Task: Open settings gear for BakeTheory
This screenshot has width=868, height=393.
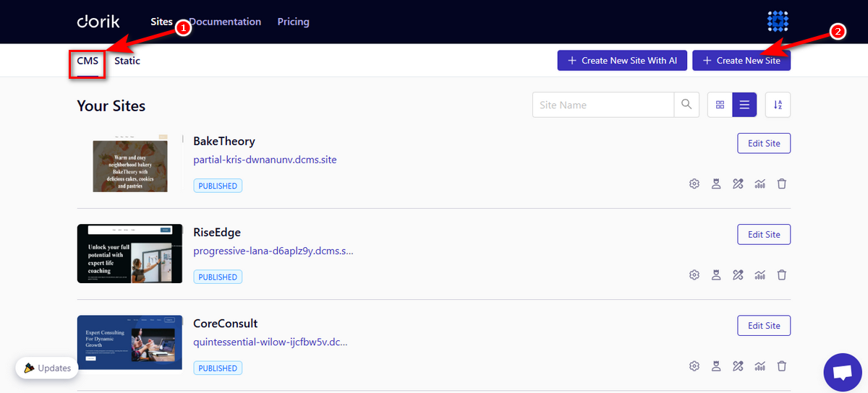Action: click(x=694, y=183)
